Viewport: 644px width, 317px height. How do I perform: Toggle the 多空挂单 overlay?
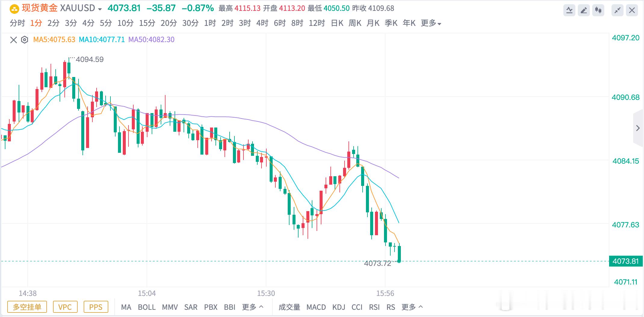tap(27, 307)
